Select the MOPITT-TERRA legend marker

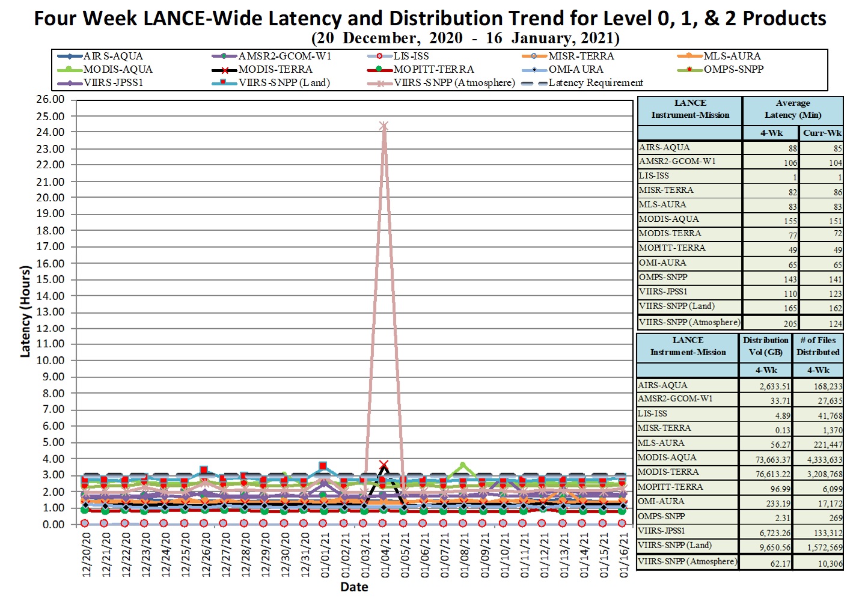point(380,70)
